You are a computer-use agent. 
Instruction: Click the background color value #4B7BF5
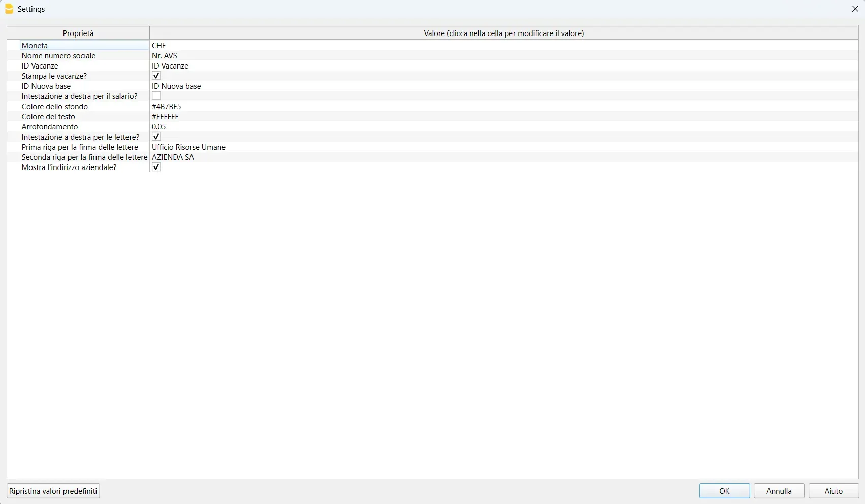coord(167,107)
